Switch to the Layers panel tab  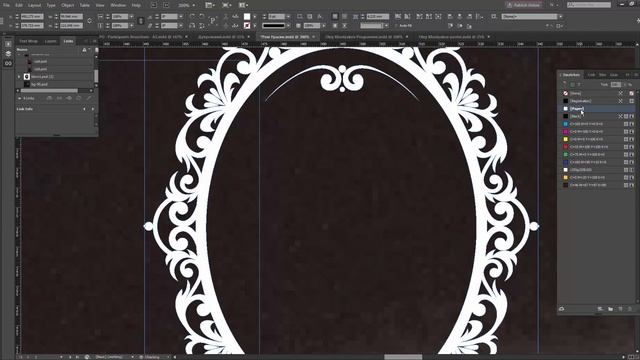click(x=51, y=41)
